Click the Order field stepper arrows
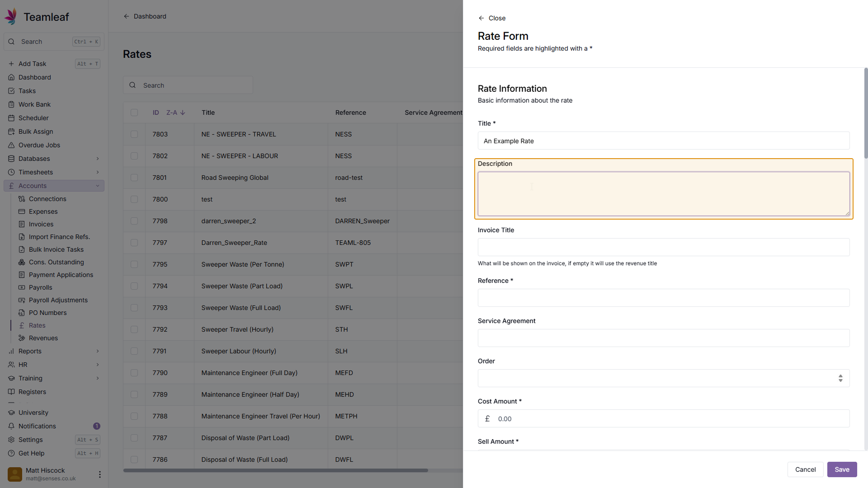868x488 pixels. 840,378
